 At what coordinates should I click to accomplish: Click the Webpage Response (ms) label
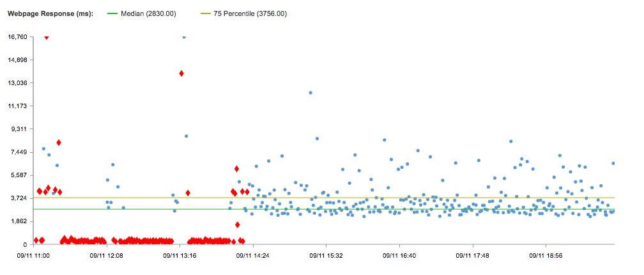50,13
